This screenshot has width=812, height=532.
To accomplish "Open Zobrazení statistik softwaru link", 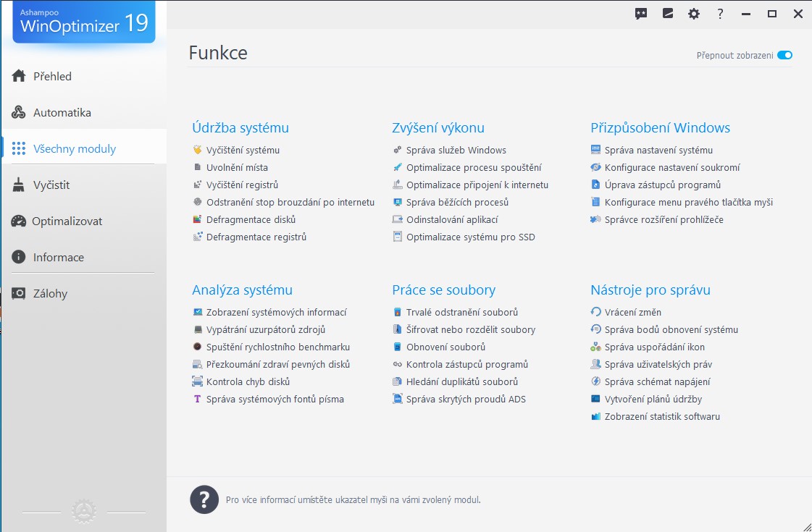I will click(x=662, y=417).
